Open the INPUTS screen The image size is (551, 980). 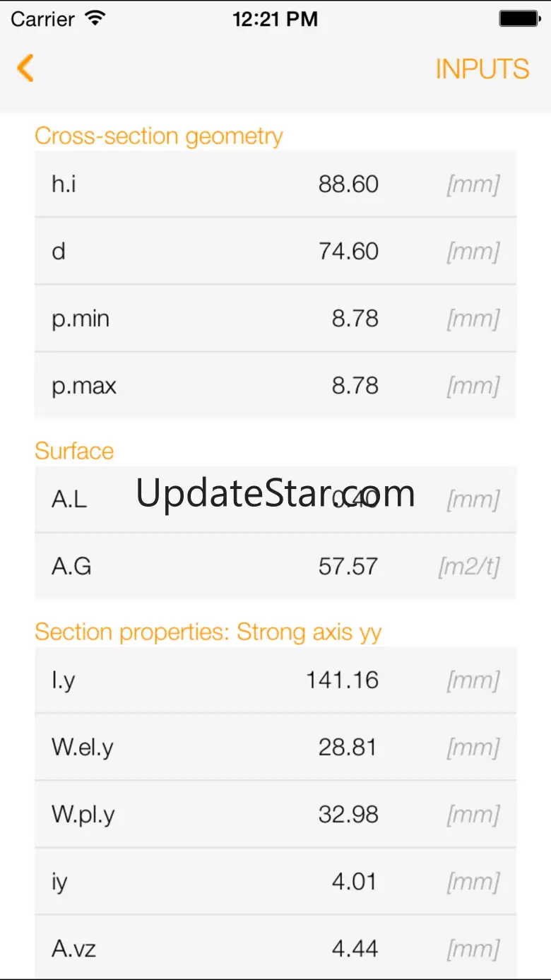click(482, 69)
